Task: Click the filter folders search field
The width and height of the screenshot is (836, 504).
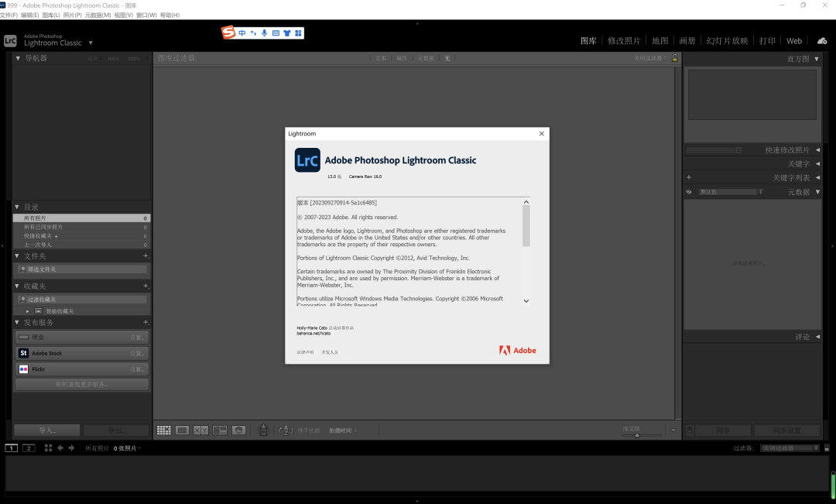Action: pyautogui.click(x=81, y=269)
